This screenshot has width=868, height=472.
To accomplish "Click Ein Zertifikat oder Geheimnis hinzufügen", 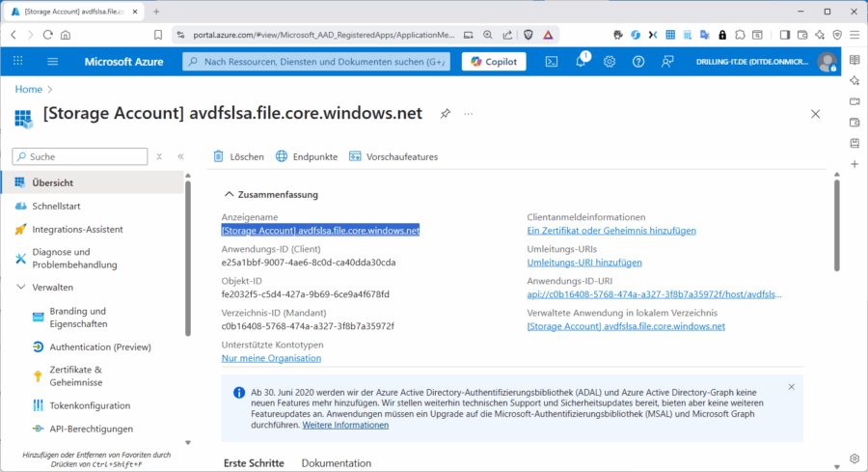I will click(x=611, y=231).
